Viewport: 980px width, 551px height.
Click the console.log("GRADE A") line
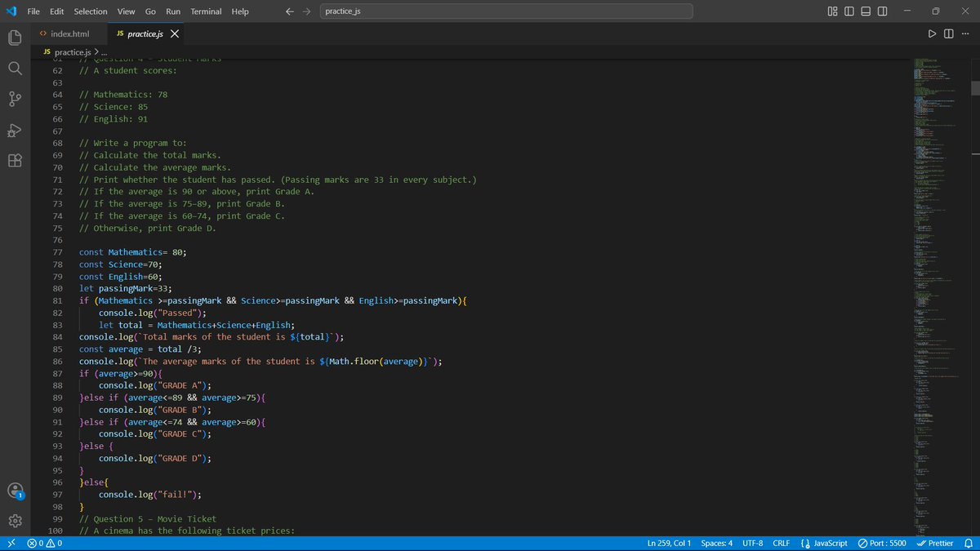[155, 385]
